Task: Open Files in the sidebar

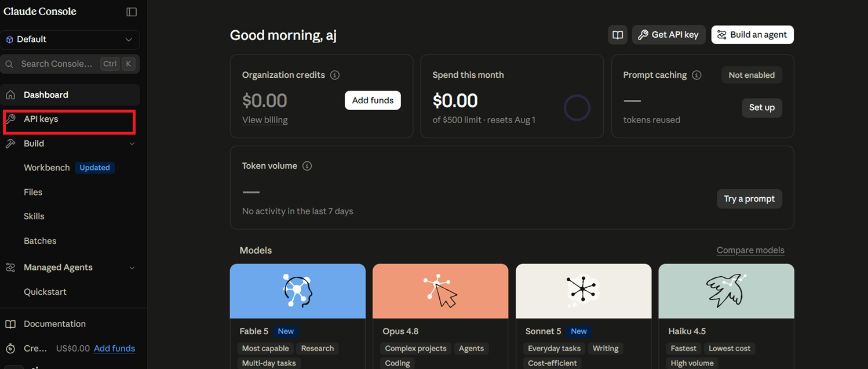Action: 33,192
